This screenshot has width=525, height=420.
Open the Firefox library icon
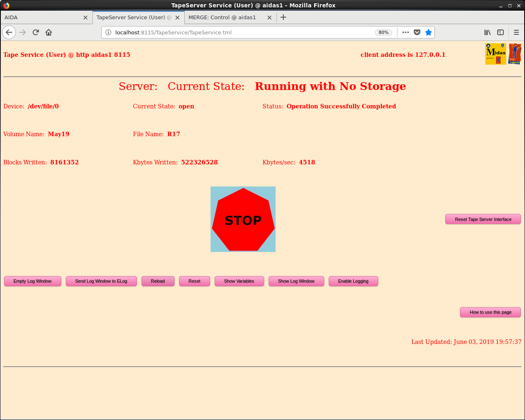click(487, 32)
